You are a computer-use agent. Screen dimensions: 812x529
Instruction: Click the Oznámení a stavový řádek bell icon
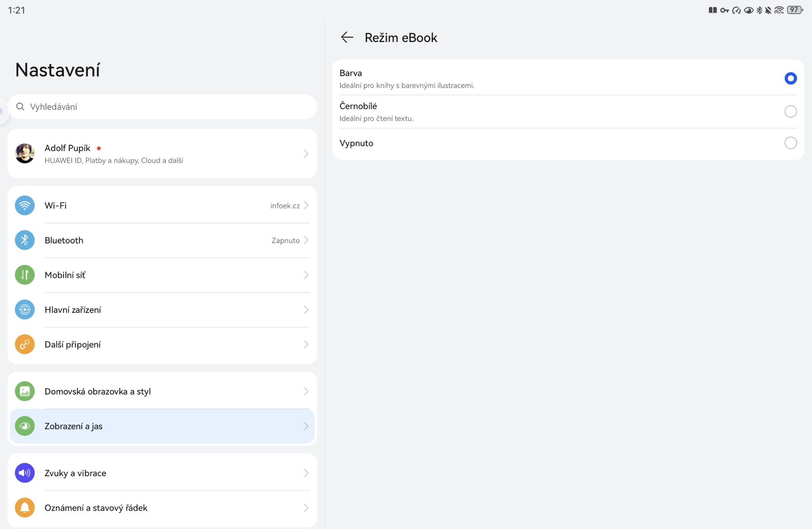(25, 508)
